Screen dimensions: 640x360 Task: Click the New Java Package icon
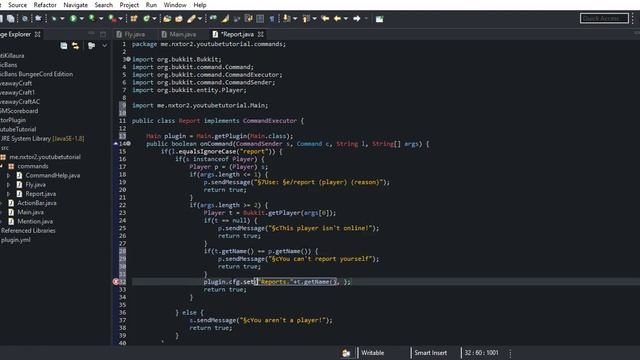pos(134,19)
